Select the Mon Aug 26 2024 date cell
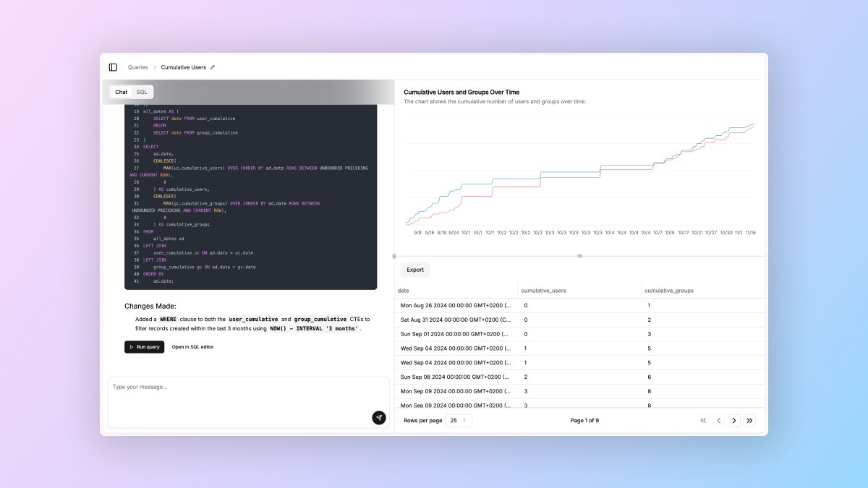868x488 pixels. [x=454, y=306]
